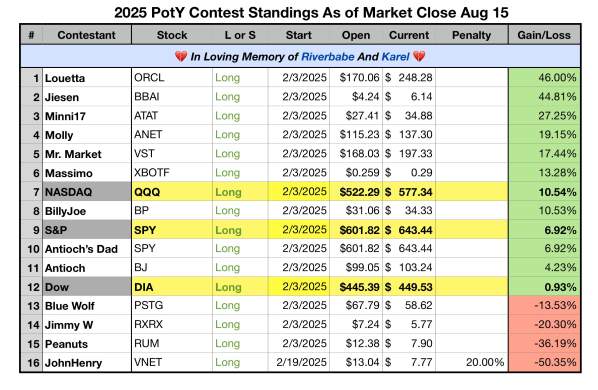
Task: Click Louetta's 46.00% gain cell
Action: point(544,78)
